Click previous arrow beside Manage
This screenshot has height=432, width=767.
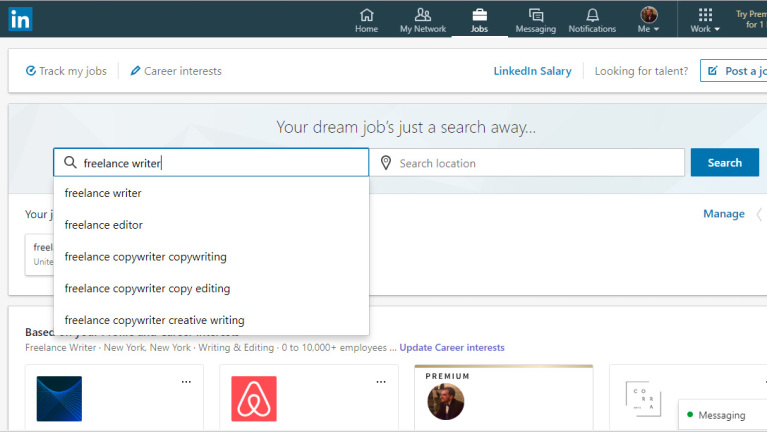click(760, 214)
